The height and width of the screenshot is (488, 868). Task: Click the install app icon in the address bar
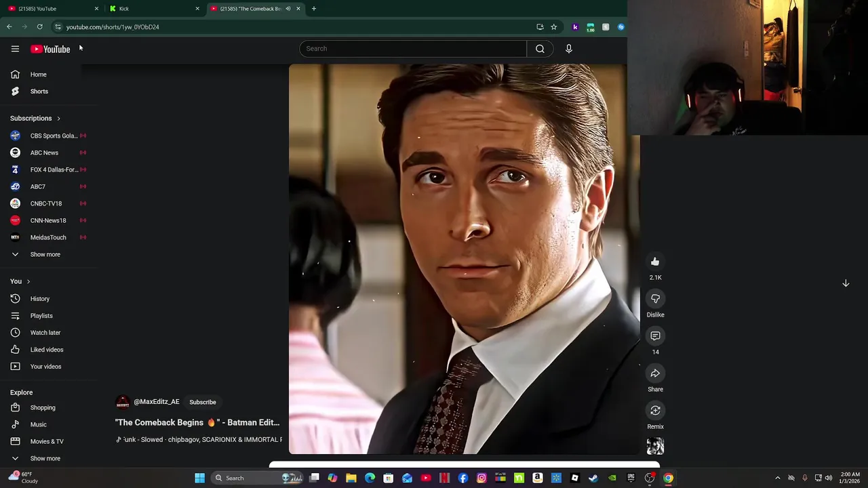540,27
